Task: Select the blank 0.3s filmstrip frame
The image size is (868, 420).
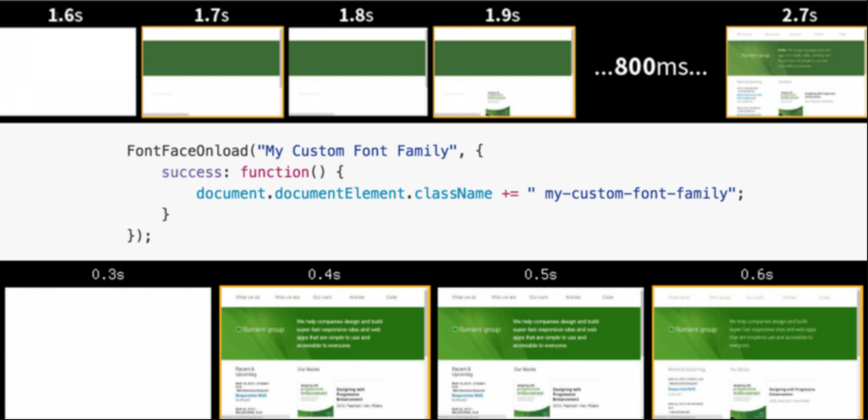Action: pyautogui.click(x=108, y=352)
